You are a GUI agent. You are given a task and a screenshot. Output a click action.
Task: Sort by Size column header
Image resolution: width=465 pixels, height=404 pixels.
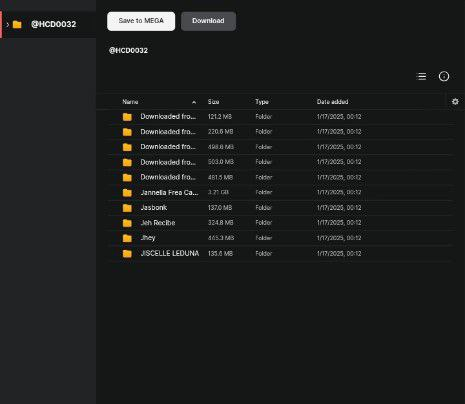pyautogui.click(x=213, y=102)
